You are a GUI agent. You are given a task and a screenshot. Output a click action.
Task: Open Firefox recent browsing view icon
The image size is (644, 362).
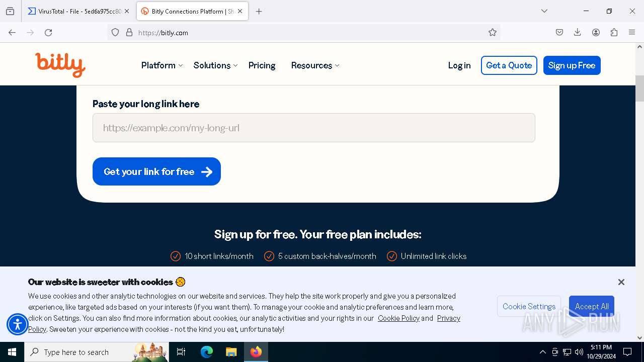(x=10, y=11)
